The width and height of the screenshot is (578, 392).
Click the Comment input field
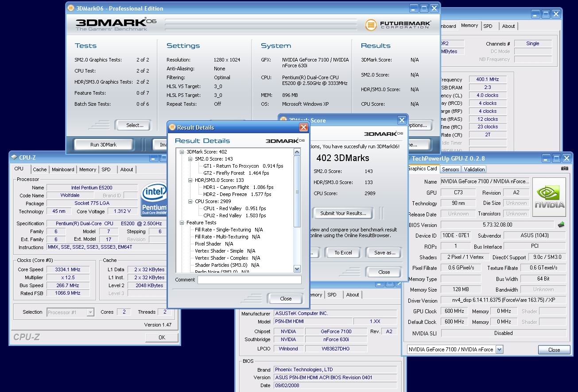click(249, 280)
